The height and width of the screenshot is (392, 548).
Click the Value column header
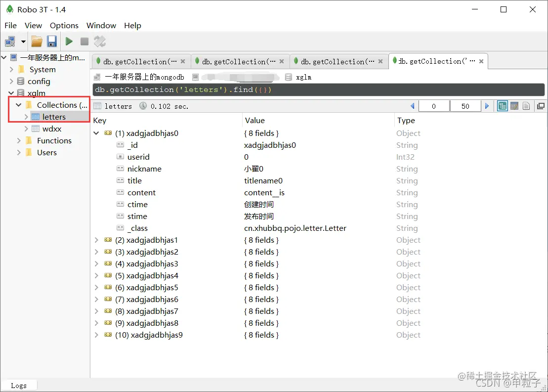coord(255,121)
